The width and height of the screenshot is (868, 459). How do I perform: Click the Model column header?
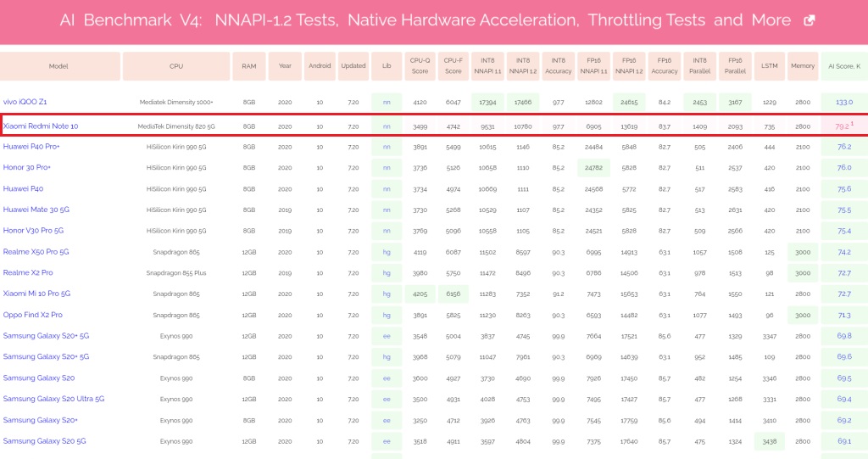coord(58,66)
